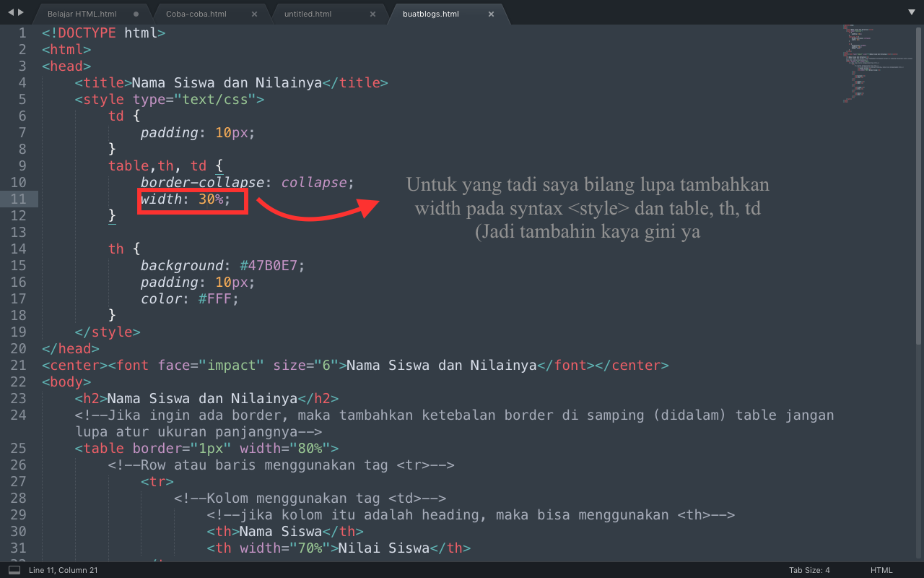Screen dimensions: 924x578
Task: Click "Line 11, Column 21" in status bar
Action: coord(63,570)
